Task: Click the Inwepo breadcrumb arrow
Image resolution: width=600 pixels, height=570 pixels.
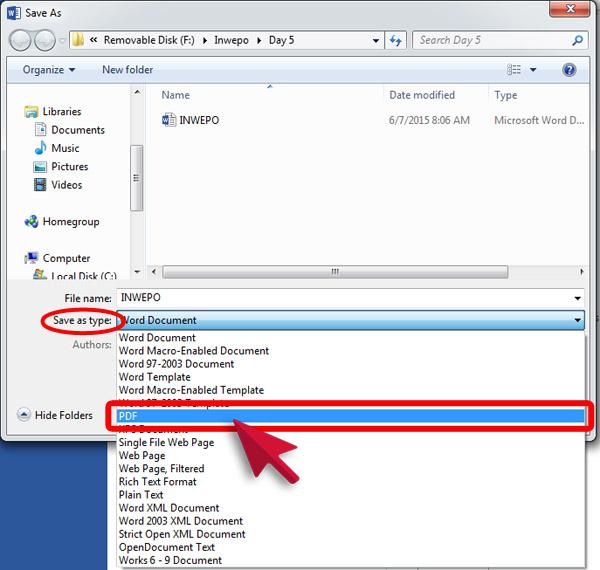Action: (259, 41)
